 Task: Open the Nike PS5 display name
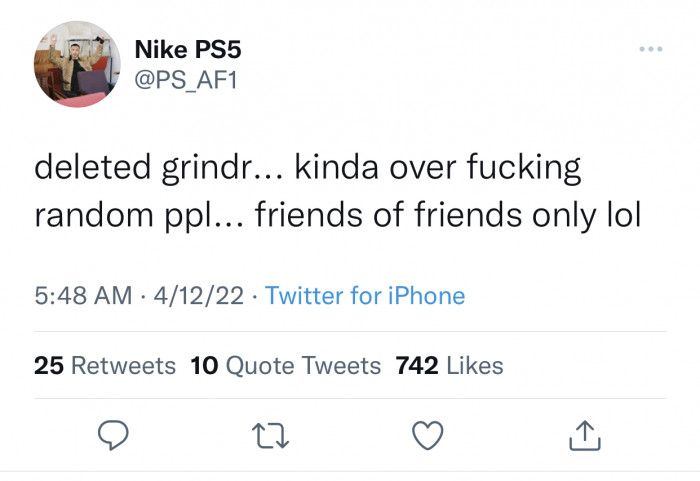click(188, 49)
